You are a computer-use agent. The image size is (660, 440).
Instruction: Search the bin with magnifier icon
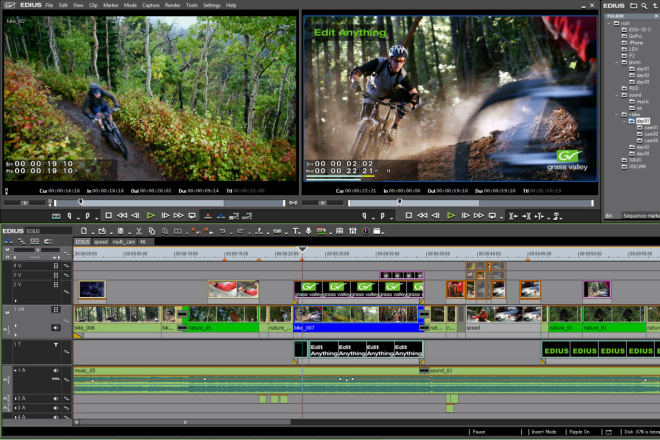[x=644, y=5]
